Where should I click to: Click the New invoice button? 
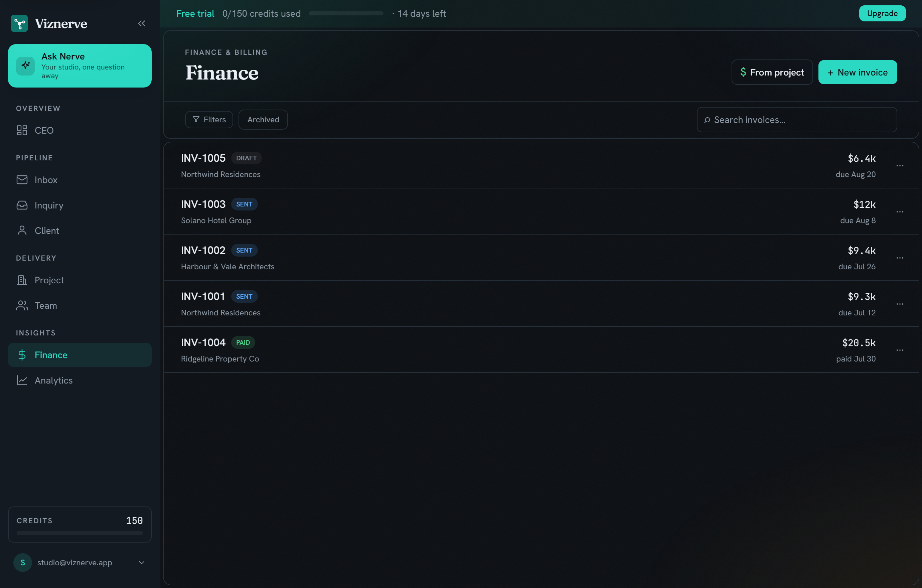click(x=857, y=72)
